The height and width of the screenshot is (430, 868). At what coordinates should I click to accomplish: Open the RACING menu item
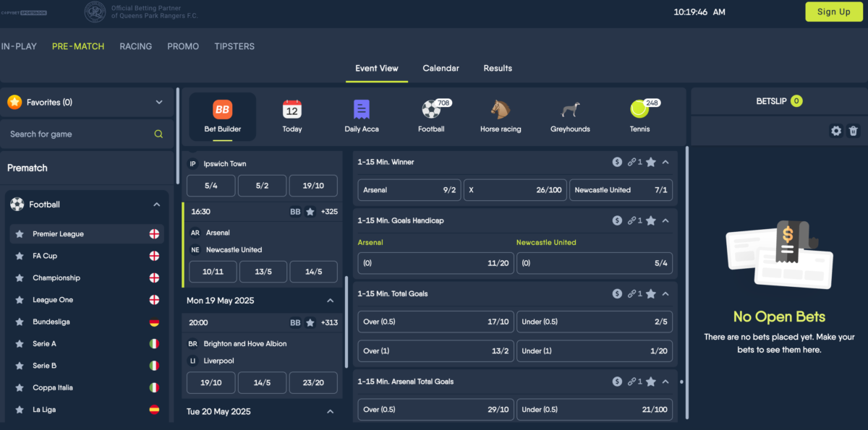point(136,46)
